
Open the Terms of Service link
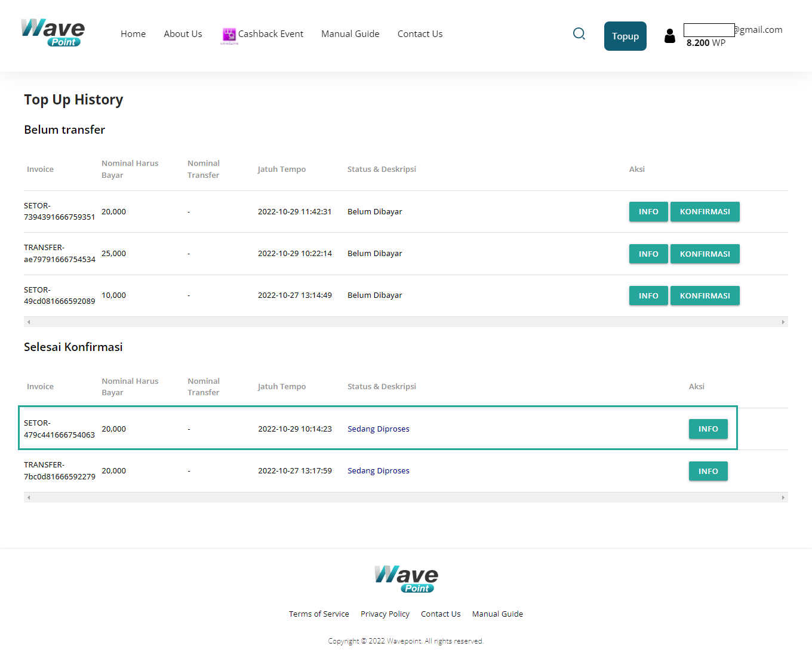[x=319, y=614]
